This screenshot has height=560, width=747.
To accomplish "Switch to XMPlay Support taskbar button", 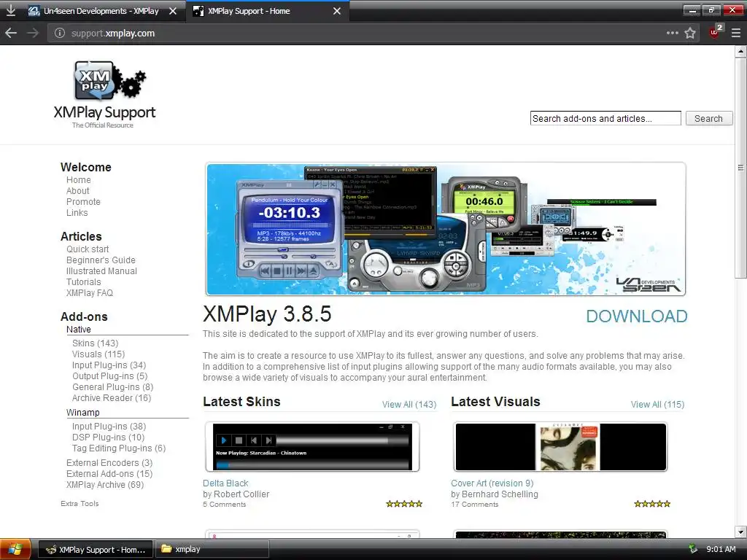I will coord(96,550).
